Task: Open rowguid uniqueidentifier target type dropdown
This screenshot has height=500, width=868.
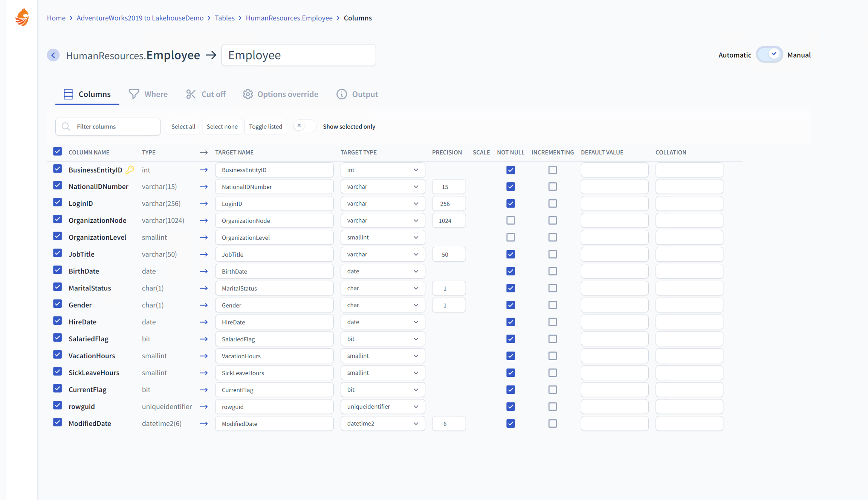Action: click(382, 407)
